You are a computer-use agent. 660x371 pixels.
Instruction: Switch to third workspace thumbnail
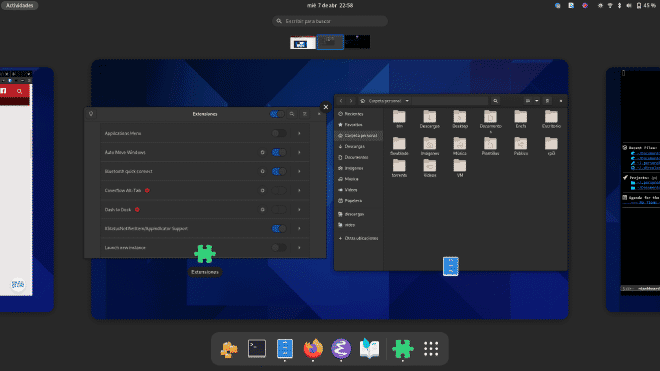pos(357,42)
